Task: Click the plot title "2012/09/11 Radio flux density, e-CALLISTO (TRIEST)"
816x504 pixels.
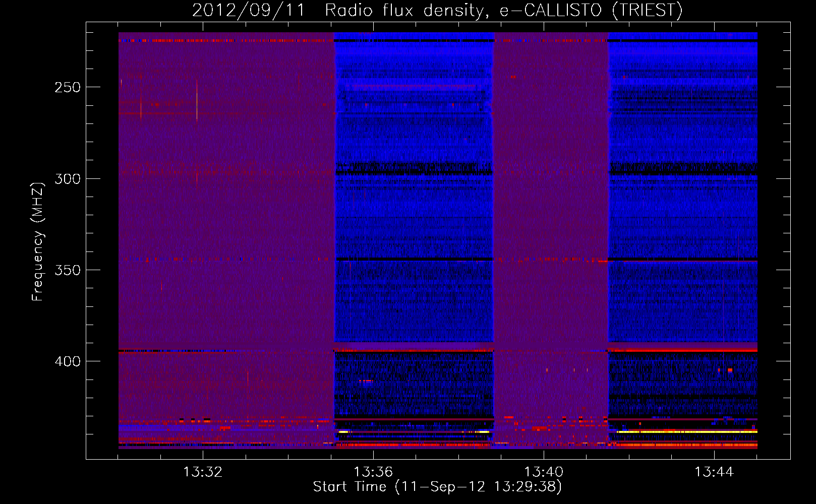Action: pos(437,10)
